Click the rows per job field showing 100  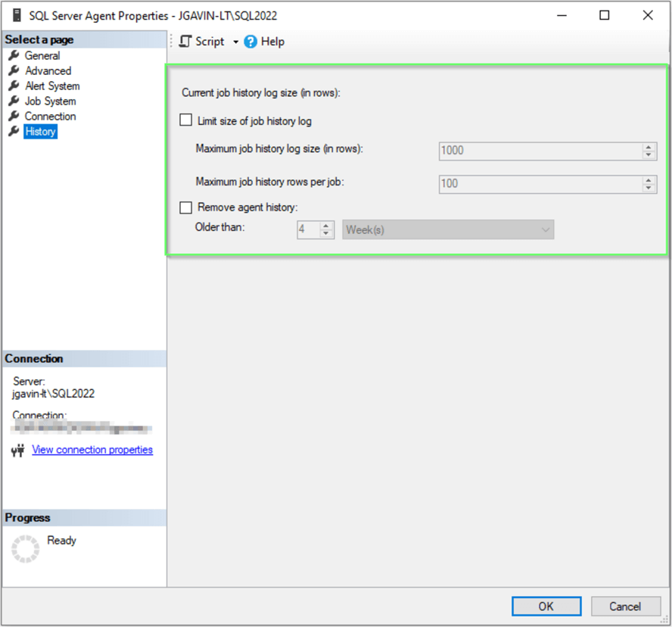click(540, 184)
